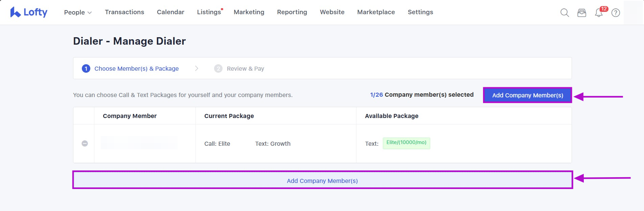Image resolution: width=644 pixels, height=211 pixels.
Task: Click the Lofty logo
Action: [29, 12]
